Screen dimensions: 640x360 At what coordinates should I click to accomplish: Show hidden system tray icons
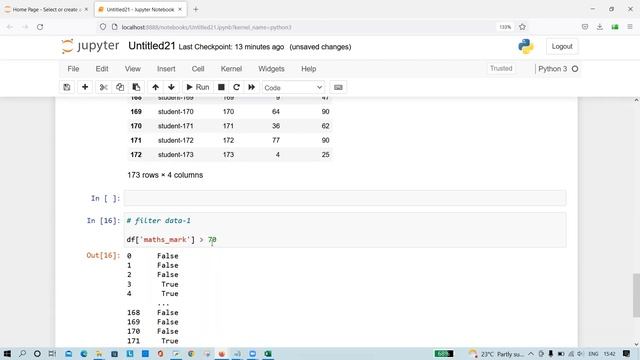531,354
